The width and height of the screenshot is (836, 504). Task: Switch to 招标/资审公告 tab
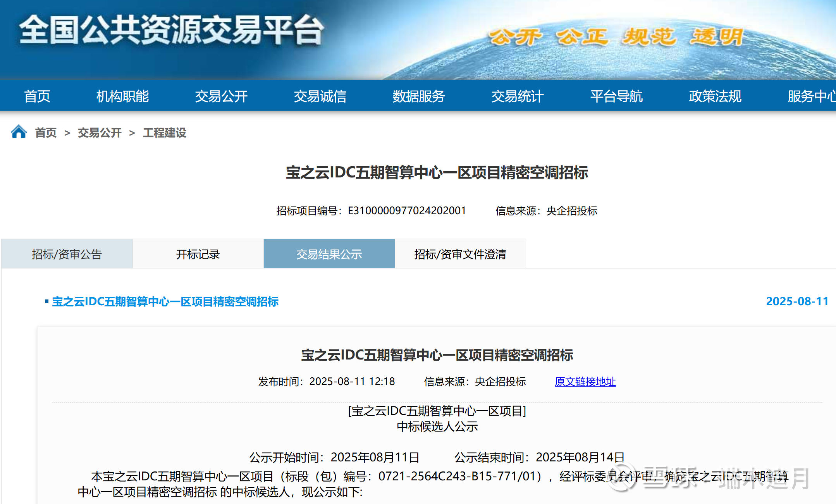67,254
